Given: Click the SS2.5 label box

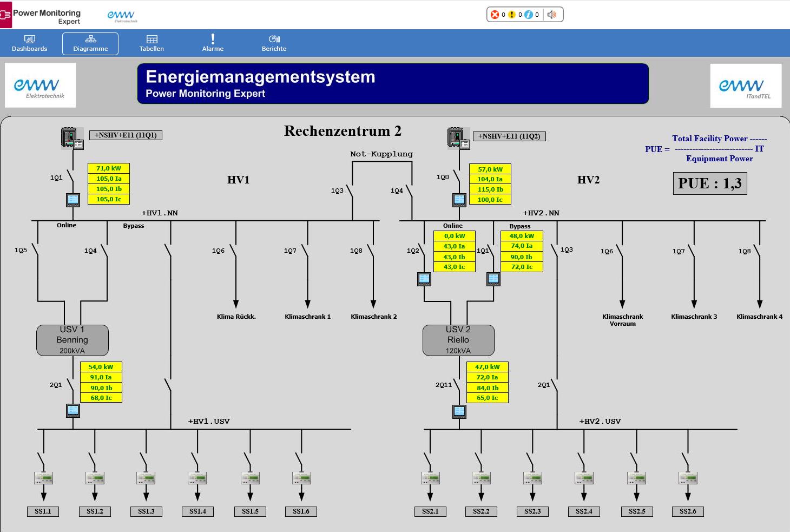Looking at the screenshot, I should point(637,511).
